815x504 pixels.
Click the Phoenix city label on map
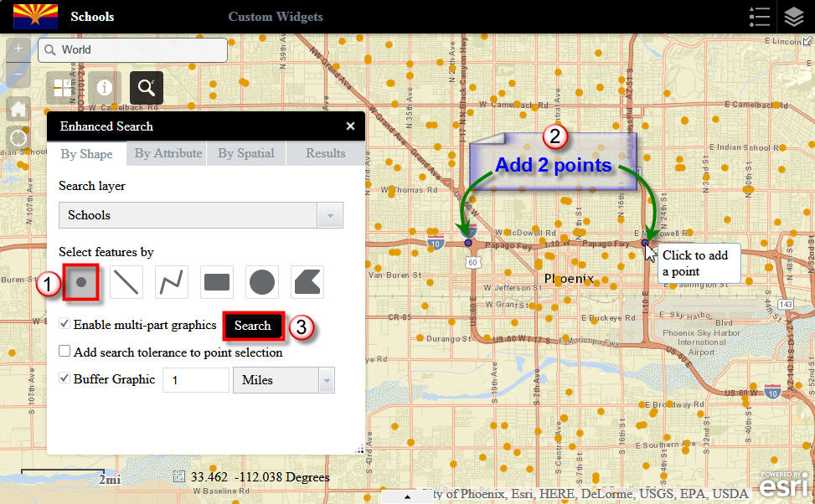click(569, 279)
